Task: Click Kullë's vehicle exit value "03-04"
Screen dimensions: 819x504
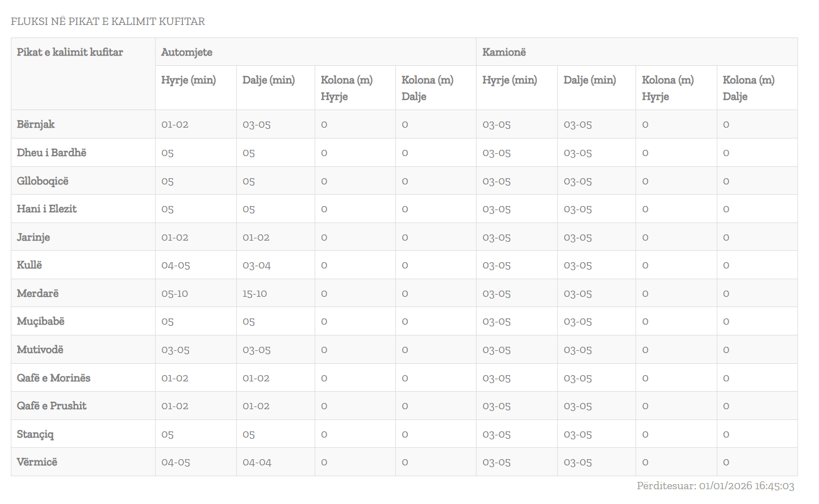Action: 256,266
